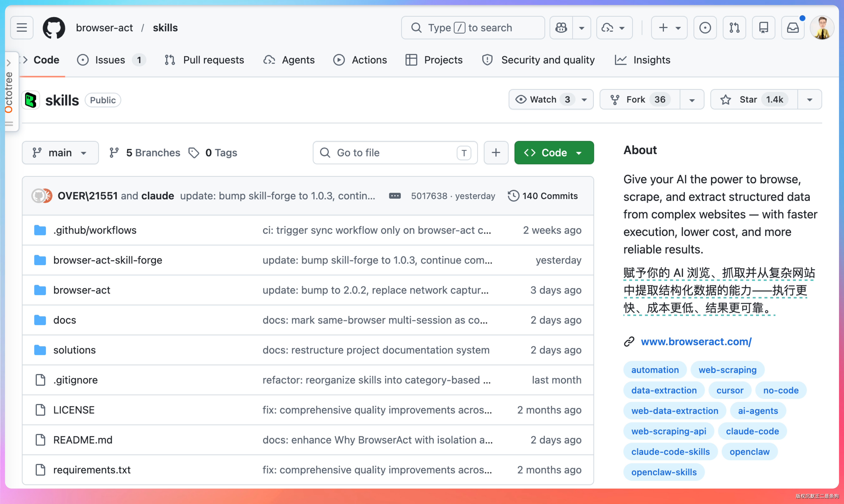Screen dimensions: 844x504
Task: Open the .github/workflows folder icon
Action: (40, 230)
